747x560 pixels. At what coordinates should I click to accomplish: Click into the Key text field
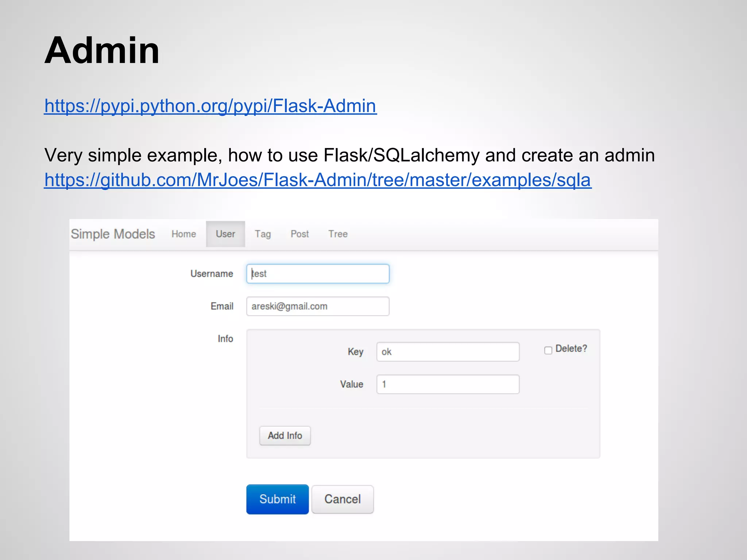[448, 352]
